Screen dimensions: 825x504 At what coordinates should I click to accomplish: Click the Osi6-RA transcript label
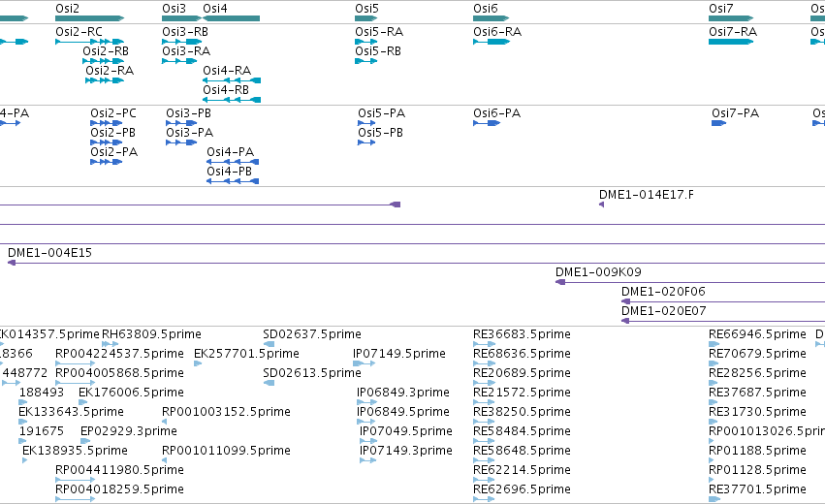tap(497, 32)
